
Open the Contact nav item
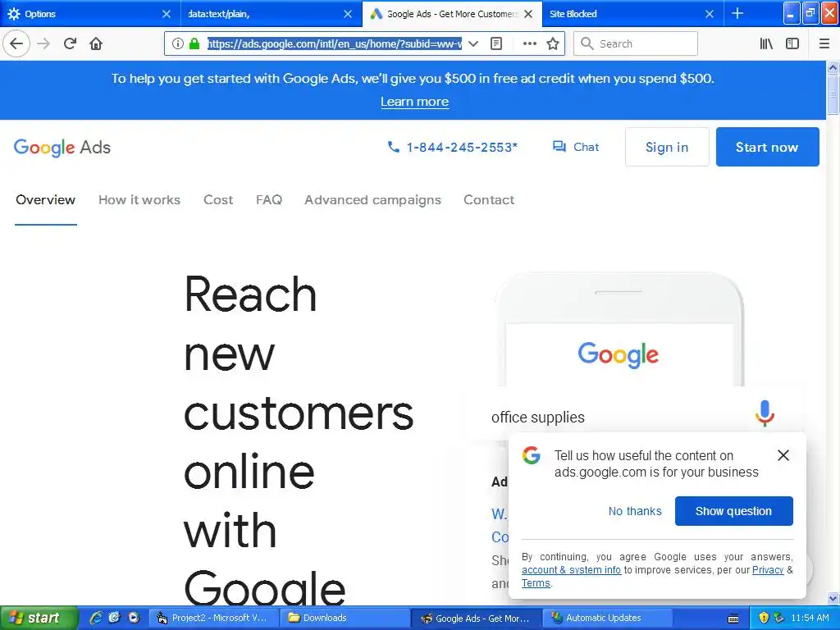489,200
